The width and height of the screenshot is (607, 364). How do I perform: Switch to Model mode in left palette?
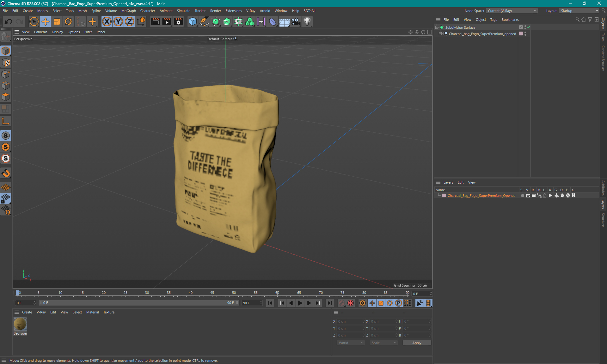pos(6,51)
